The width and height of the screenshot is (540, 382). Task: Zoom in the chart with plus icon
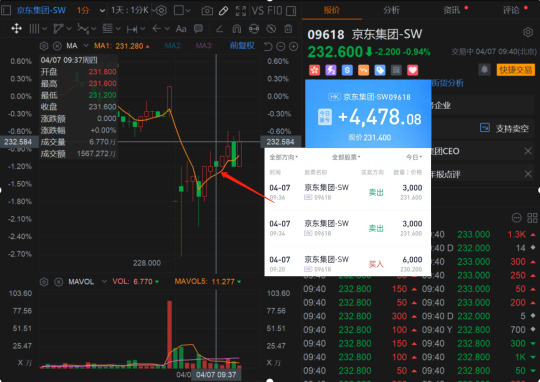(x=293, y=46)
